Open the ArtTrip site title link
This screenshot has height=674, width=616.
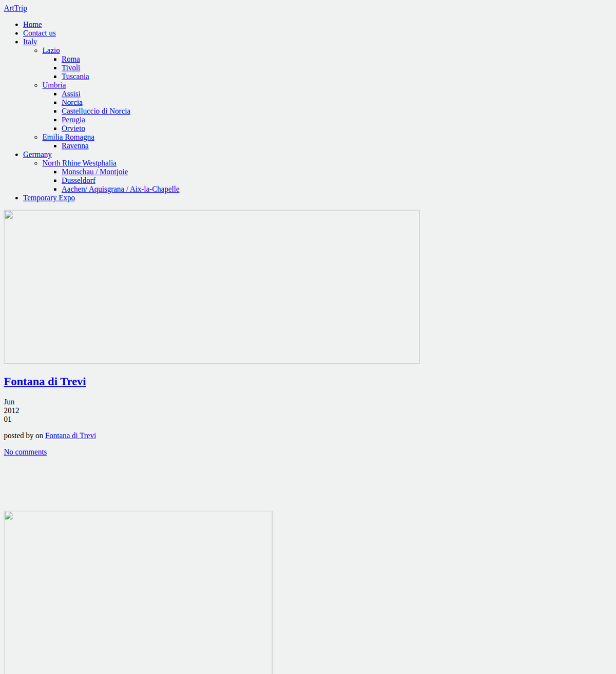click(15, 8)
